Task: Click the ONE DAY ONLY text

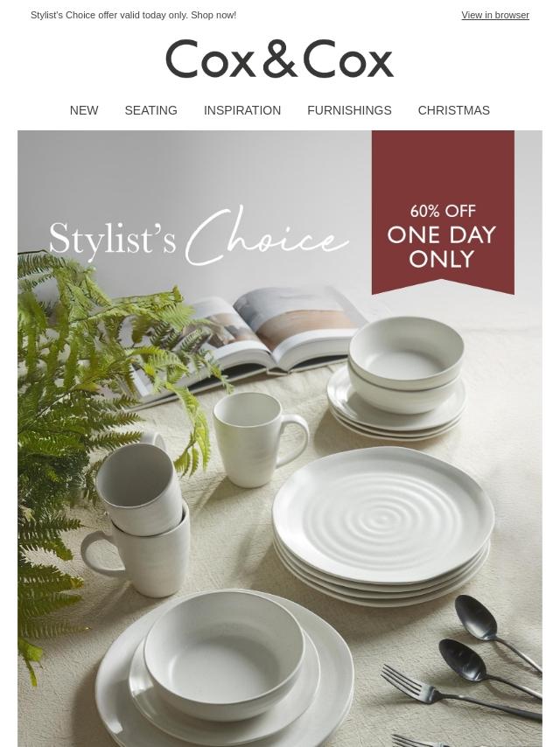Action: coord(442,248)
